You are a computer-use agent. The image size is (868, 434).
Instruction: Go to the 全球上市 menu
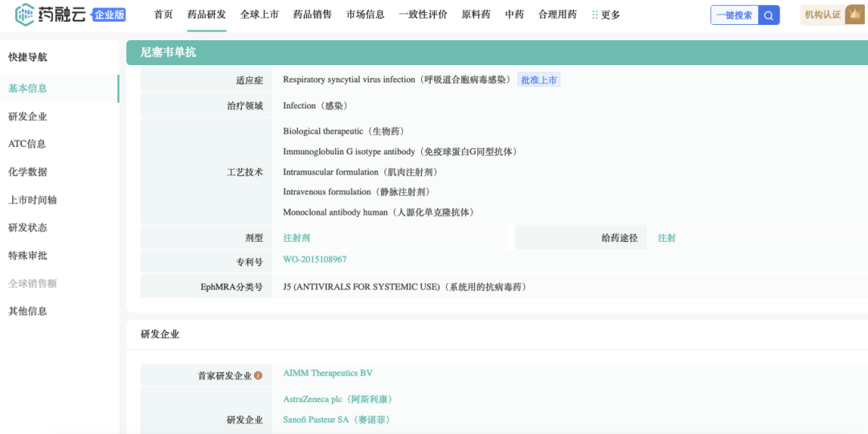coord(260,14)
